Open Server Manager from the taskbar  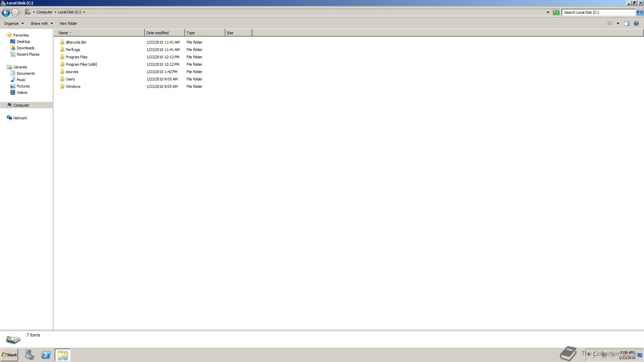tap(29, 355)
